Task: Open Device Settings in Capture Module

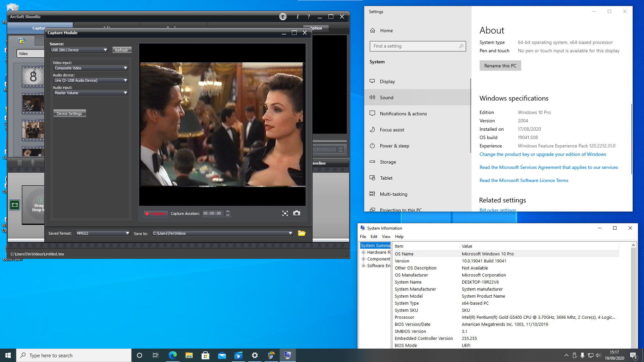Action: click(69, 114)
